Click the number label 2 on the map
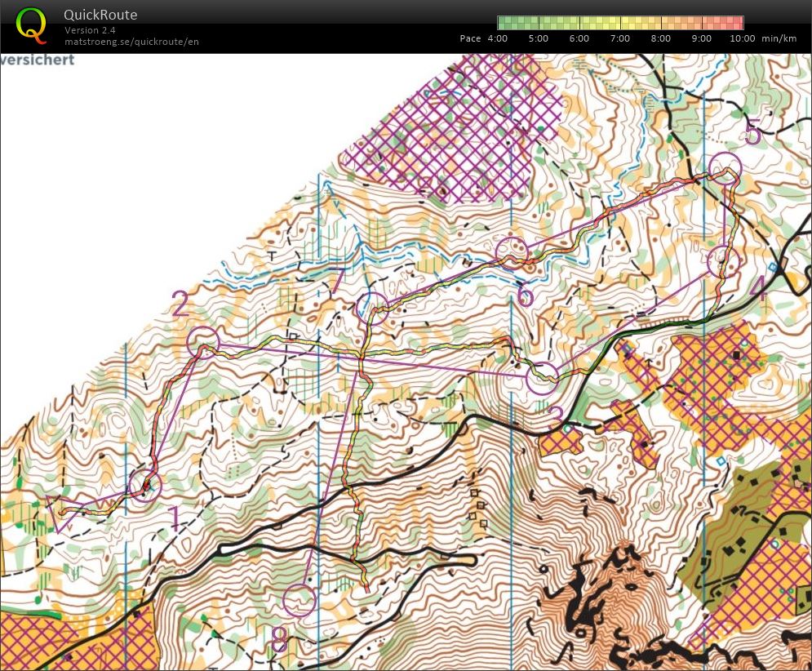 [x=180, y=304]
